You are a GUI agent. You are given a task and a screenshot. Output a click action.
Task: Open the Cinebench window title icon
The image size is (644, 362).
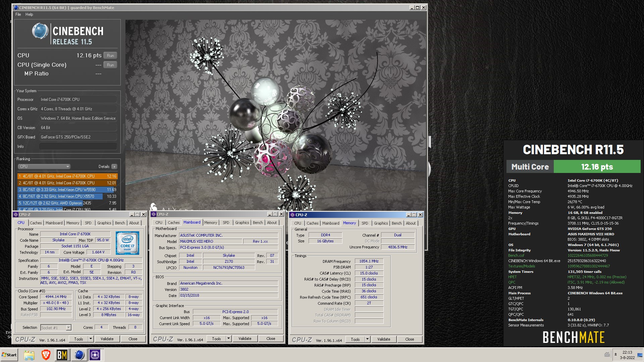tap(16, 7)
